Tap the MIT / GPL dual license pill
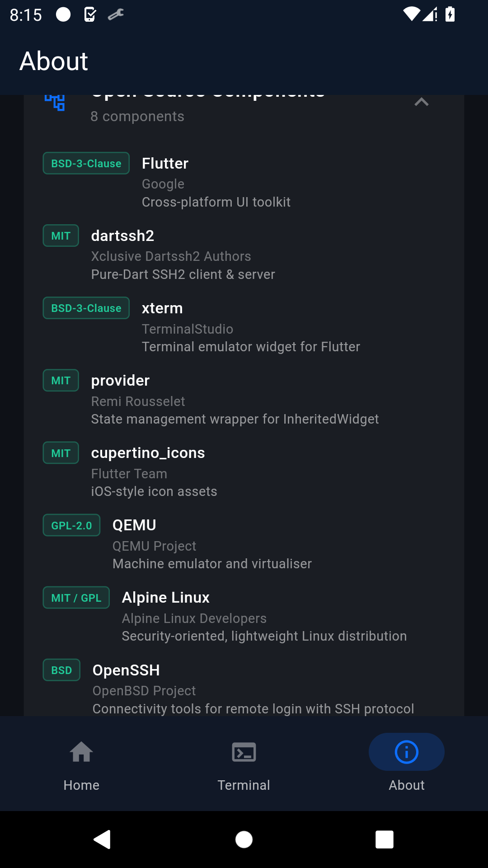 76,597
